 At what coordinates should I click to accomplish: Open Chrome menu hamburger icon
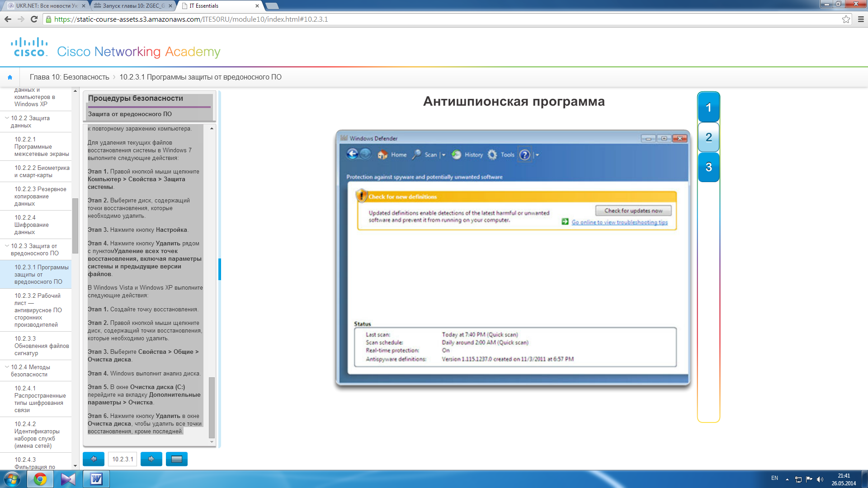pyautogui.click(x=861, y=19)
